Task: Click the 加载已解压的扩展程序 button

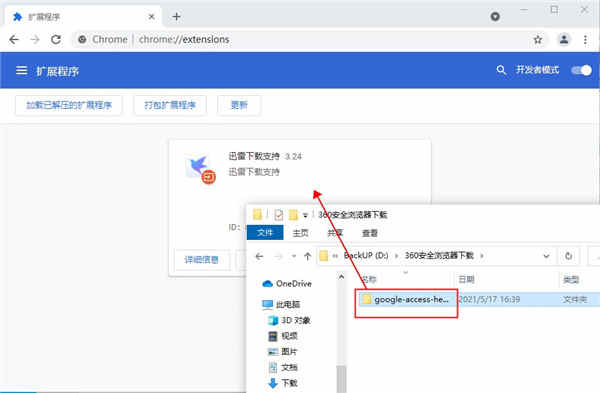Action: [69, 105]
